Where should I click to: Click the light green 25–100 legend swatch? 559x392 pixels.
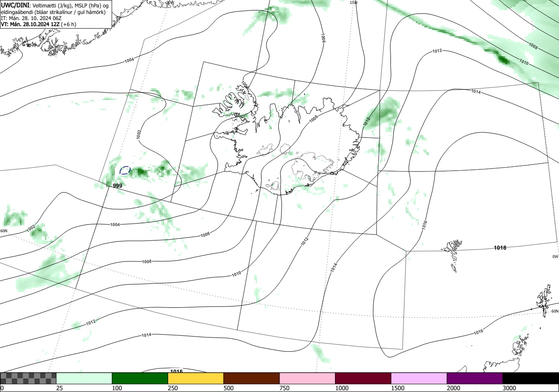[84, 378]
